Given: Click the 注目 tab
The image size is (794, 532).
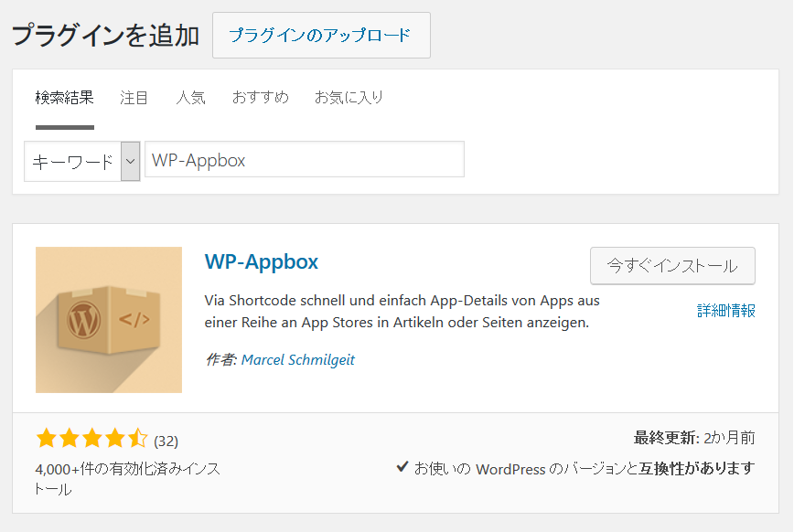Looking at the screenshot, I should [x=134, y=97].
